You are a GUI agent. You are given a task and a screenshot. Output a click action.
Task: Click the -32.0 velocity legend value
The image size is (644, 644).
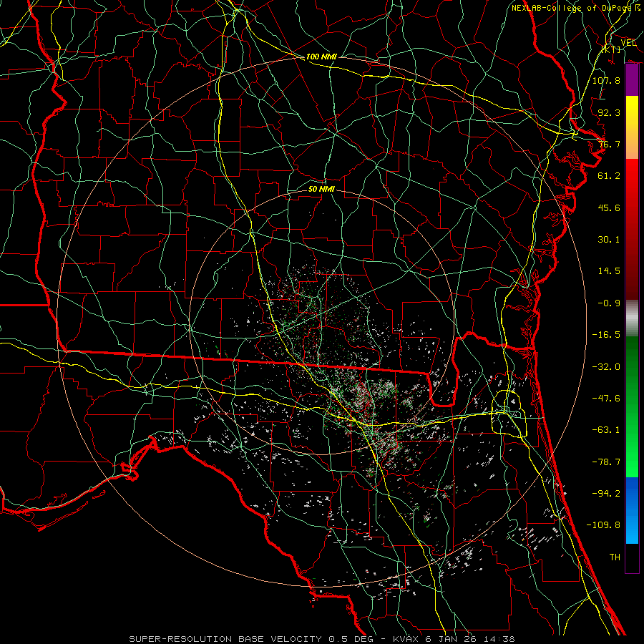click(x=606, y=366)
